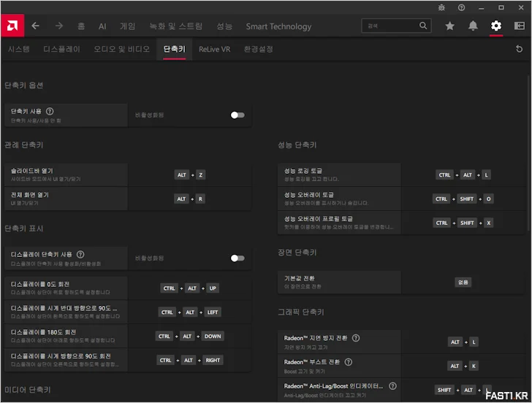Open the AI menu tab

pyautogui.click(x=102, y=26)
